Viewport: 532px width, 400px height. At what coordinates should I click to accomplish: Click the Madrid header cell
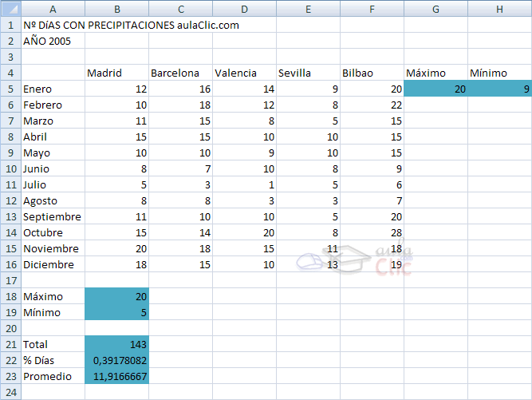pyautogui.click(x=116, y=73)
